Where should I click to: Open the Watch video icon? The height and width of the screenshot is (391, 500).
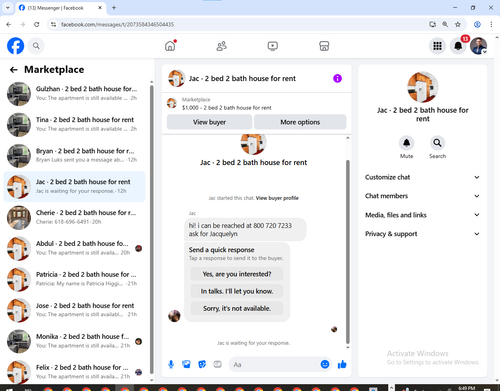[273, 46]
